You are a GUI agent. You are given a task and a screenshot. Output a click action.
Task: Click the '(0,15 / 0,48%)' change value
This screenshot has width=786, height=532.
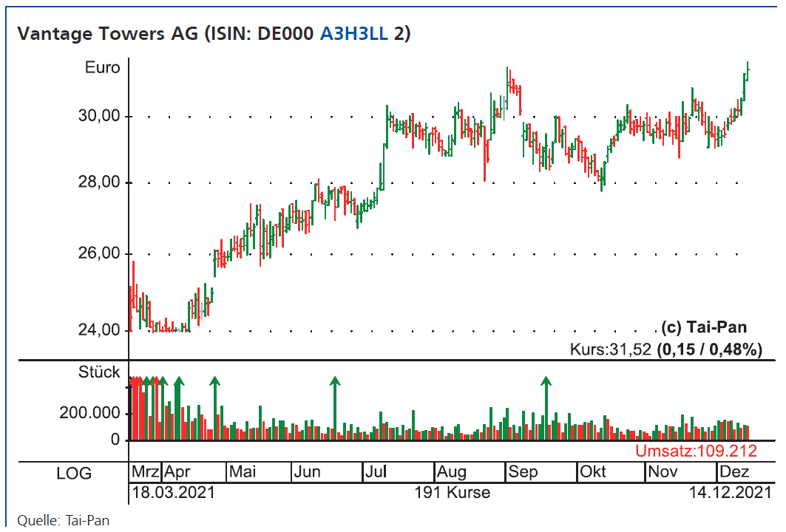click(709, 349)
